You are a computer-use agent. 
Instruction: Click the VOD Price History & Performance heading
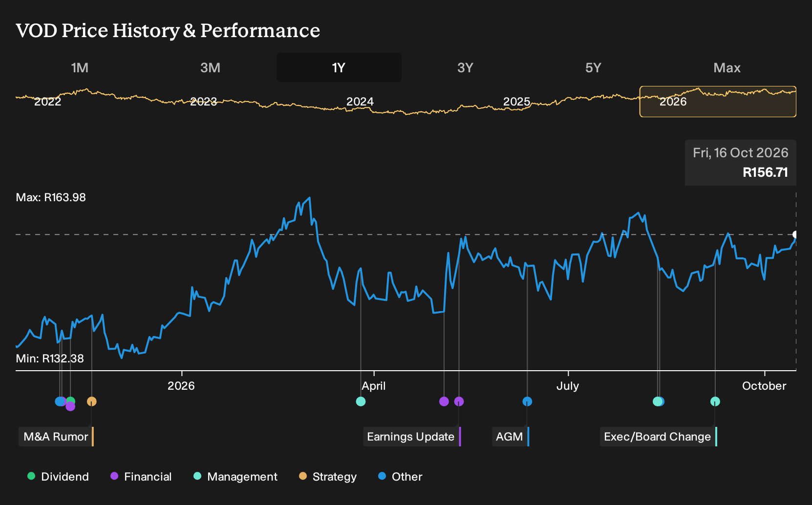(168, 30)
